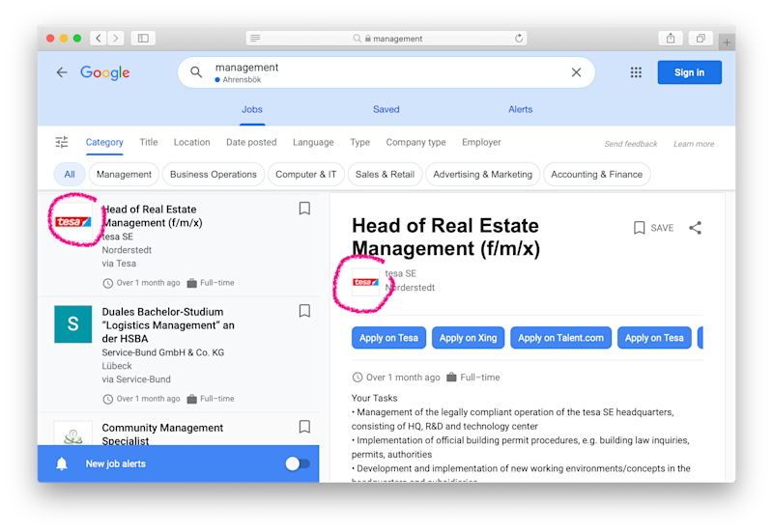
Task: Open the Community Management Specialist listing title
Action: tap(162, 434)
